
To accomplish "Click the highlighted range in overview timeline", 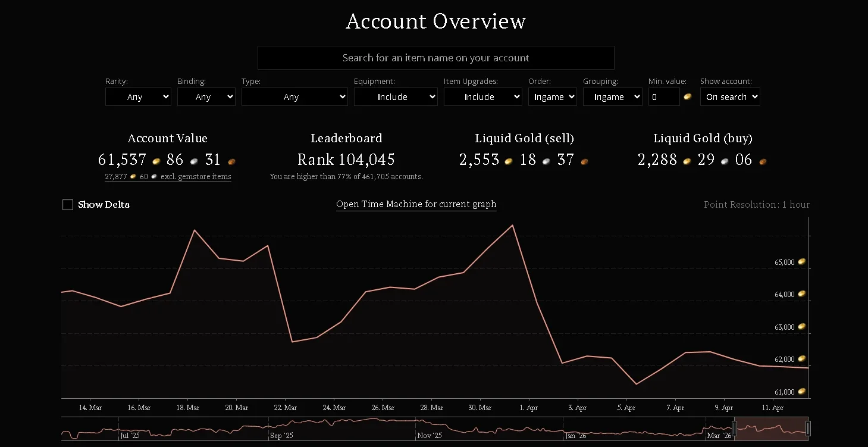I will [771, 429].
